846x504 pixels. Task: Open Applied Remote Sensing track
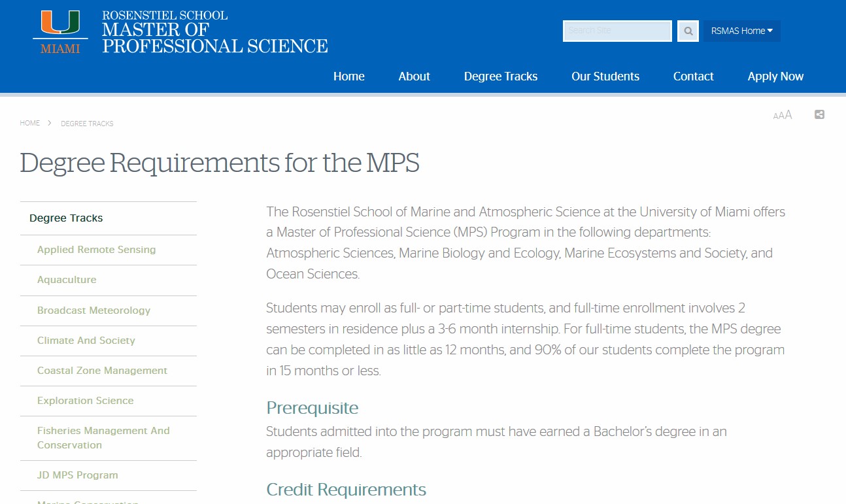[x=96, y=250]
